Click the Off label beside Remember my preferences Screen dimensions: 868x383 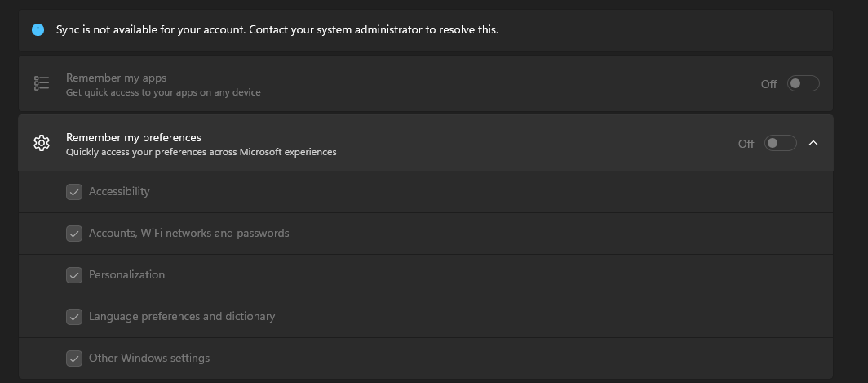point(746,144)
